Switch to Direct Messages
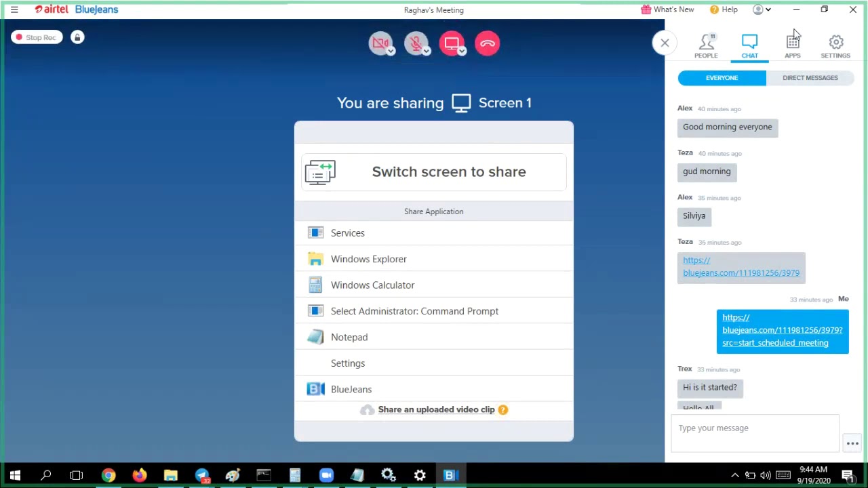Viewport: 868px width, 488px height. [810, 78]
